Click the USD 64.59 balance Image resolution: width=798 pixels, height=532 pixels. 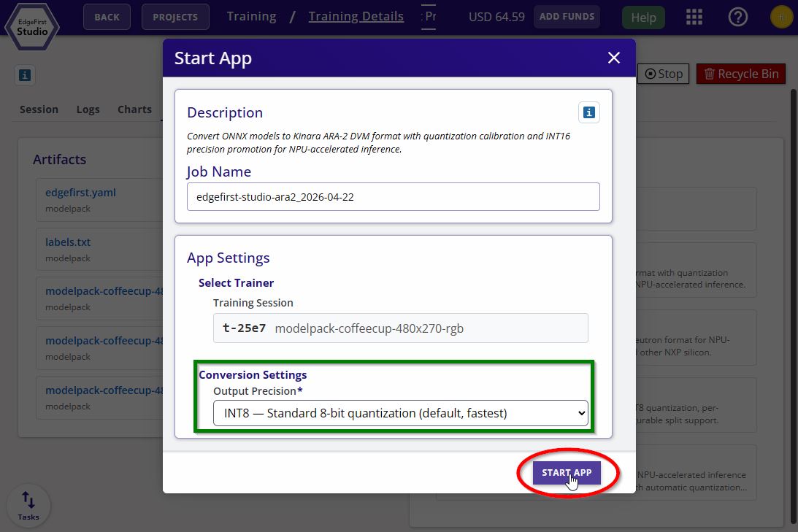point(496,17)
